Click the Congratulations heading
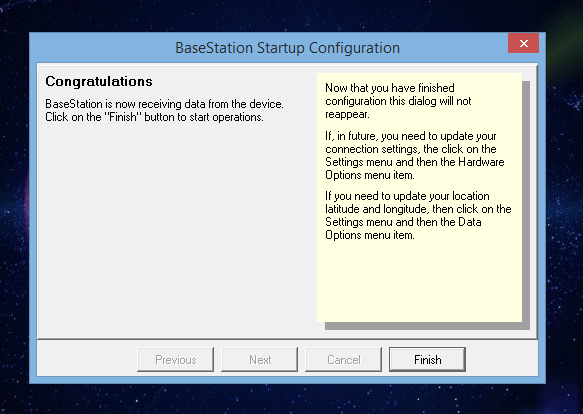 (x=99, y=81)
